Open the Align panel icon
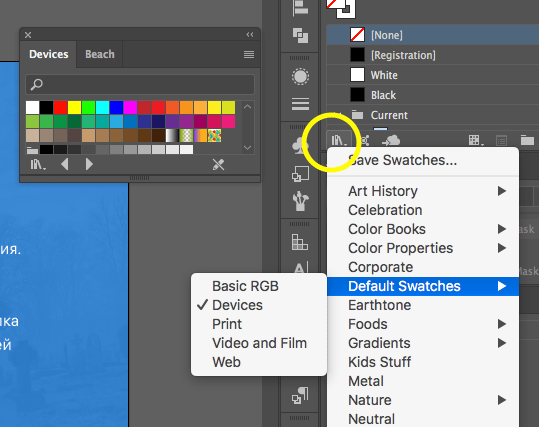 tap(300, 8)
